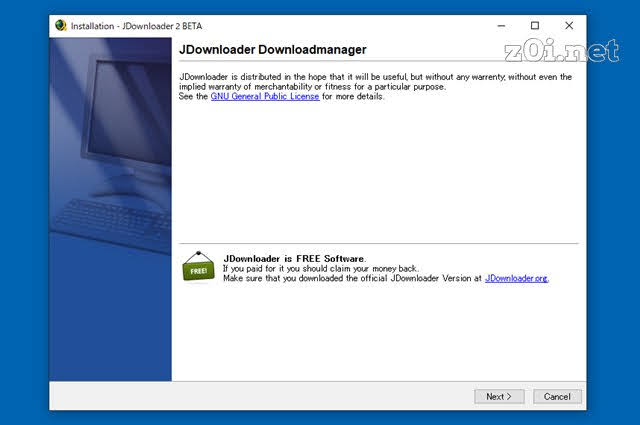Click 'JDownloader is FREE Software.' text
The height and width of the screenshot is (425, 640).
(294, 259)
